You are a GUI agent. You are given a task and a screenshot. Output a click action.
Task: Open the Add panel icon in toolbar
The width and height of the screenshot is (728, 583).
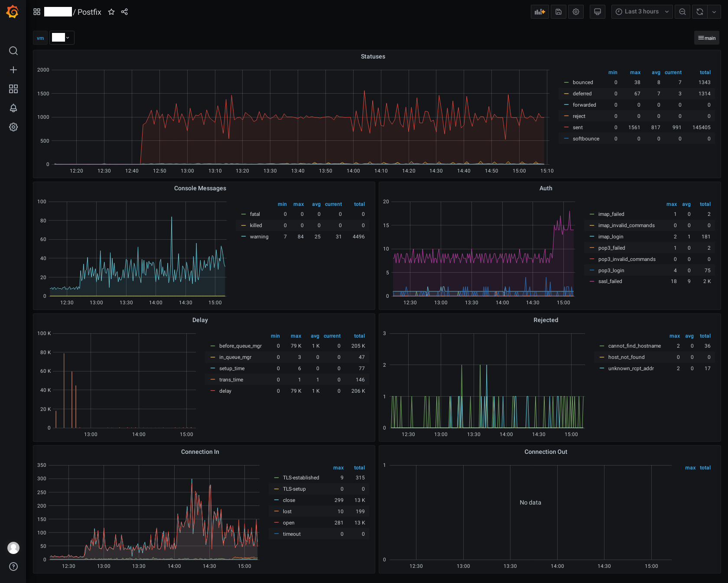click(x=539, y=12)
